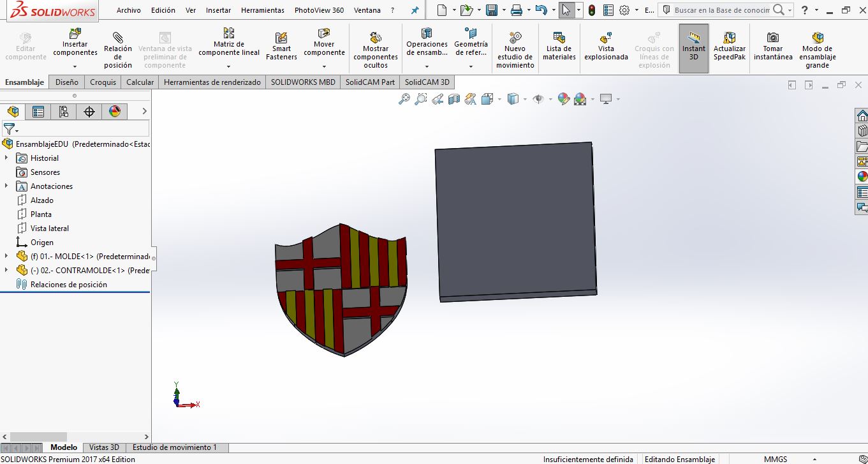Image resolution: width=868 pixels, height=464 pixels.
Task: Expand the 02.- CONTRAMOLDE component node
Action: tap(6, 270)
